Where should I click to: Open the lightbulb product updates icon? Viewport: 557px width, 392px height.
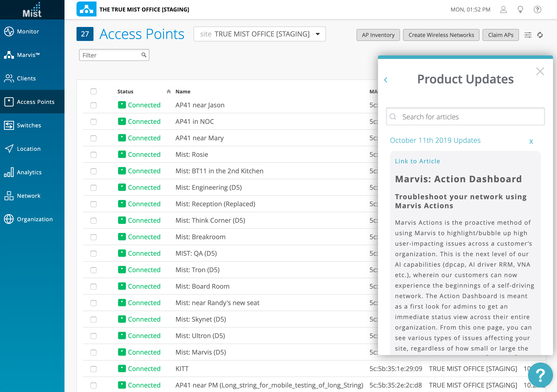520,9
